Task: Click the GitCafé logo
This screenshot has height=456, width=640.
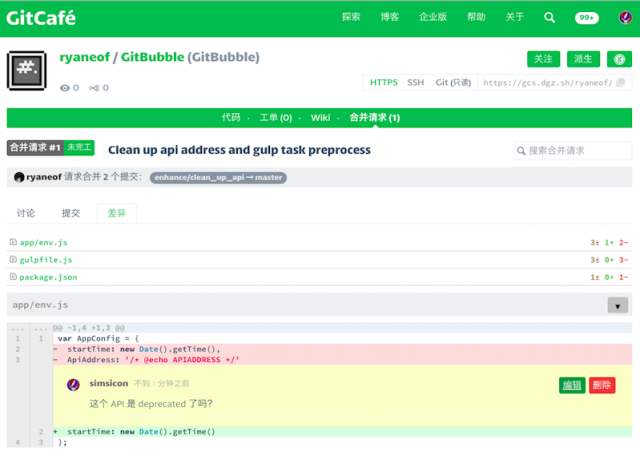Action: [41, 18]
